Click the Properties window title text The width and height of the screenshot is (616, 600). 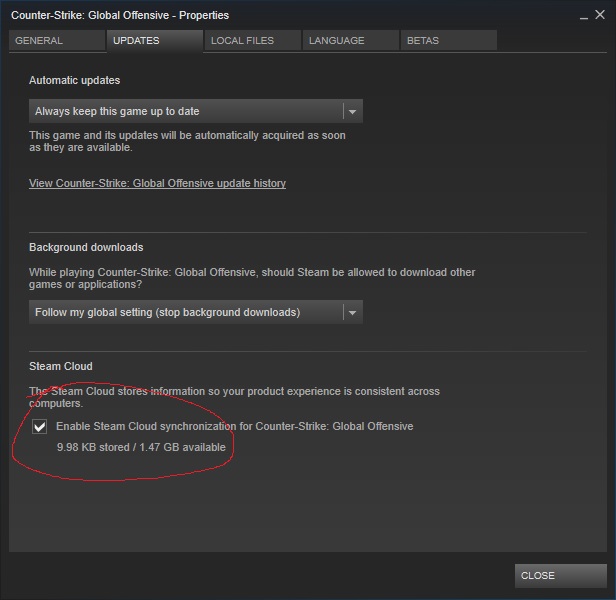(120, 15)
